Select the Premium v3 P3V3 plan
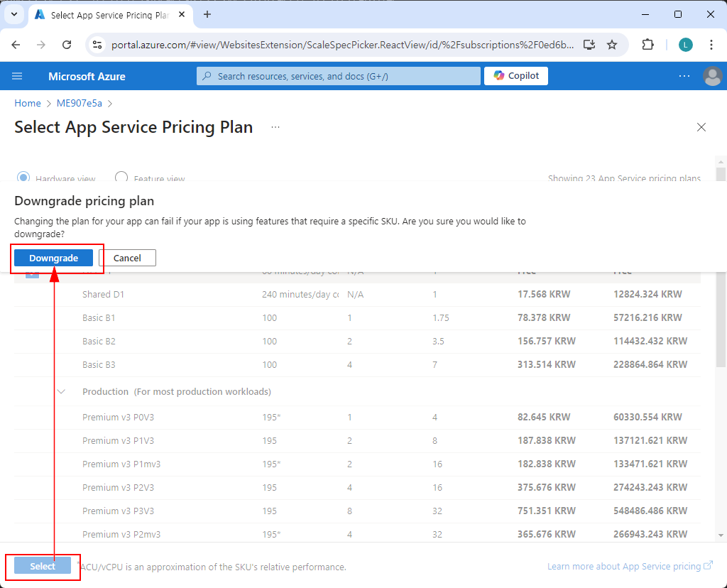The width and height of the screenshot is (727, 588). pos(358,511)
